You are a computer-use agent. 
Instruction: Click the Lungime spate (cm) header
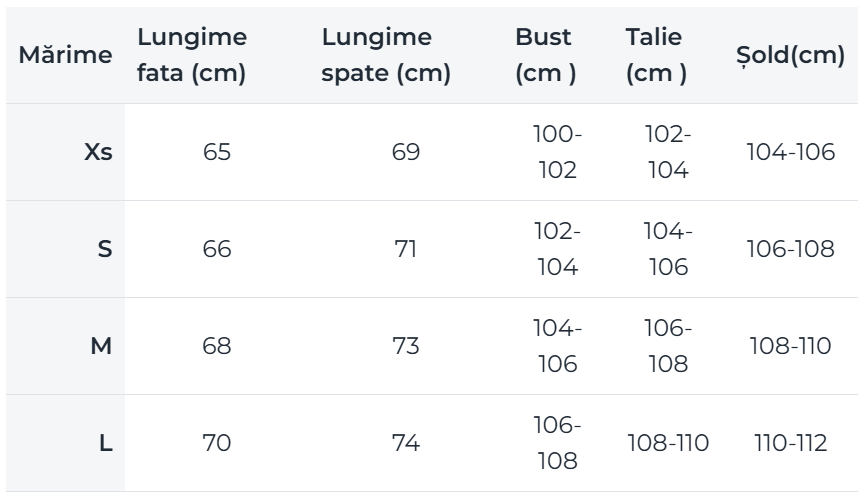pos(386,55)
